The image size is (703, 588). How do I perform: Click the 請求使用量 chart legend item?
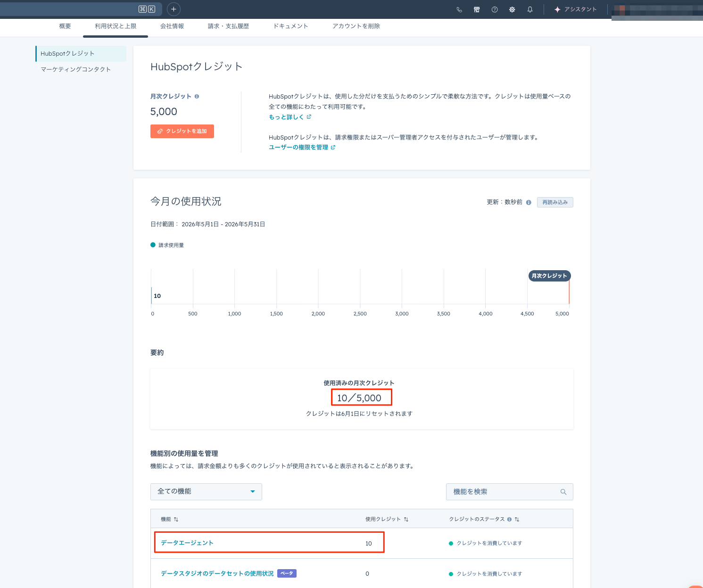coord(167,245)
